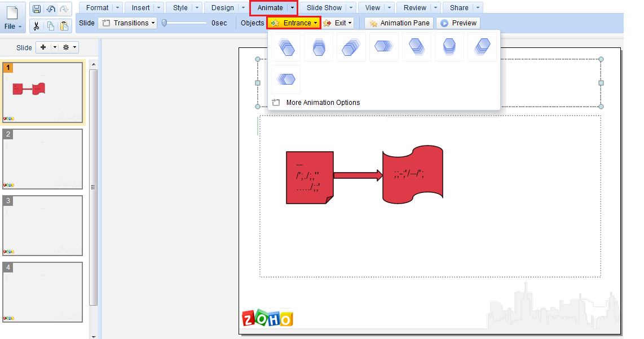This screenshot has width=644, height=339.
Task: Expand the Review tab dropdown arrow
Action: [x=436, y=8]
